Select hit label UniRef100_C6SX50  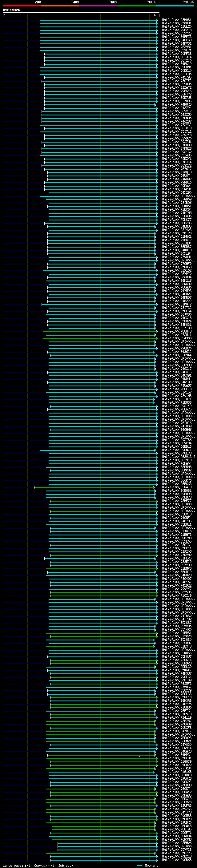[x=177, y=115]
